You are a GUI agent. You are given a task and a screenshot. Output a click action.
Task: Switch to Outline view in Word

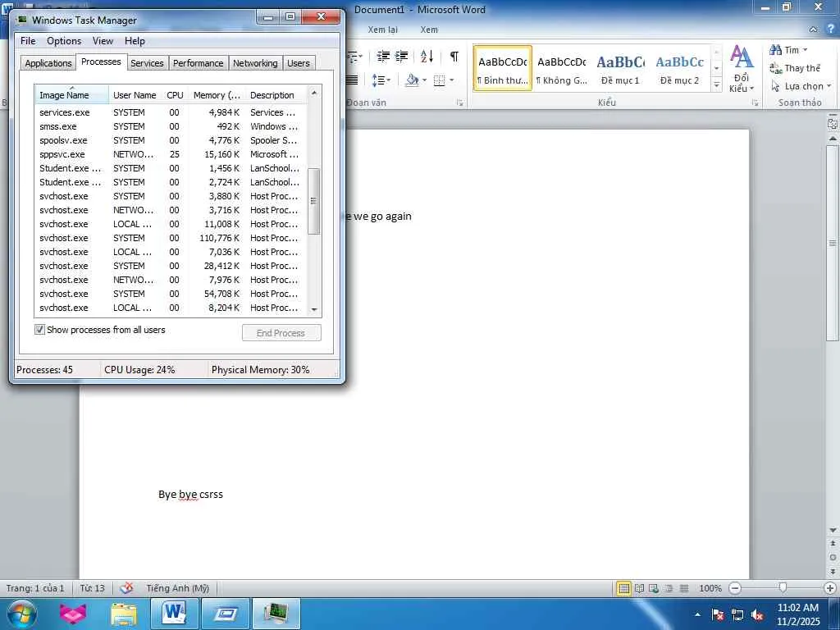click(x=669, y=588)
